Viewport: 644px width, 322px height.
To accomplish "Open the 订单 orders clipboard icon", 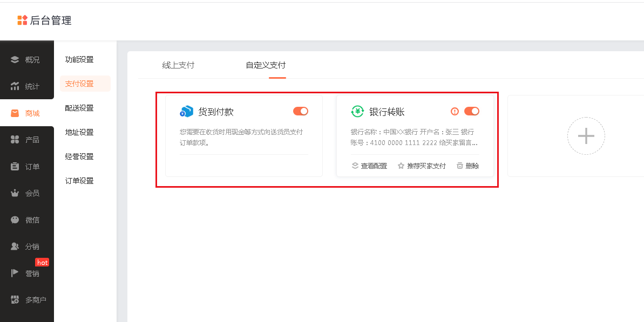I will [x=15, y=167].
